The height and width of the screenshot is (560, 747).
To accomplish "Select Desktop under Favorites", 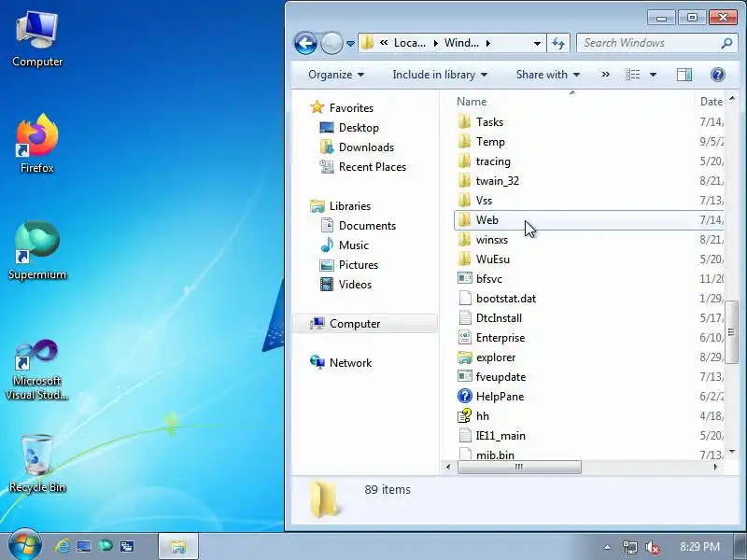I will (x=359, y=128).
